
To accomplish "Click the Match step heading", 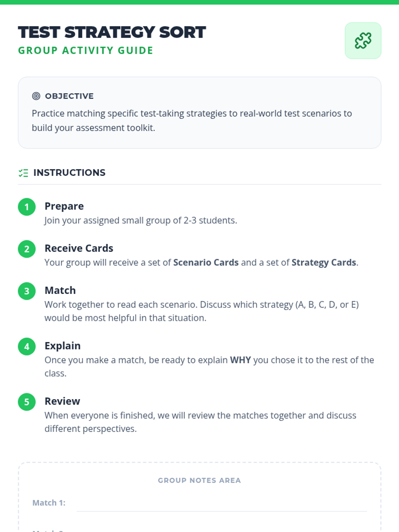I will click(x=60, y=290).
